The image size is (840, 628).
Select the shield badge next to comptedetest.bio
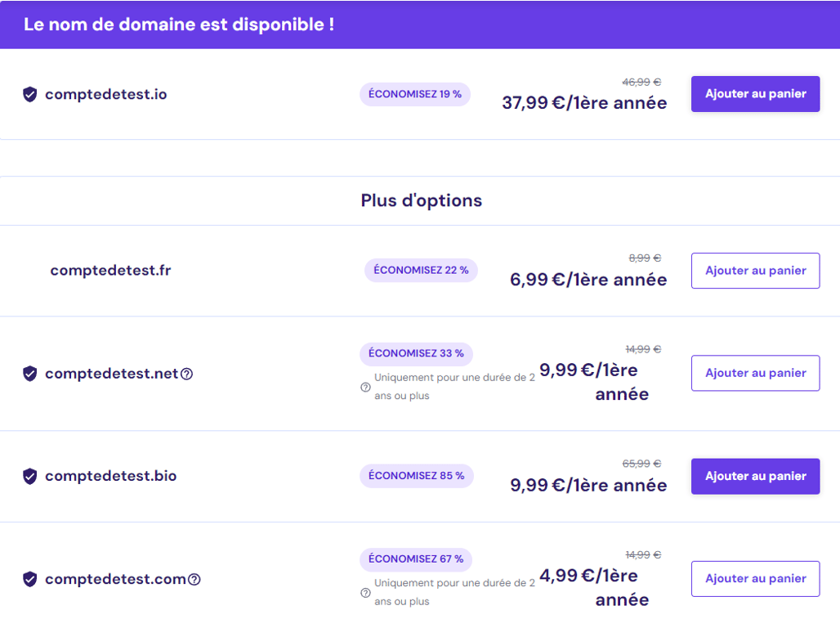tap(29, 476)
